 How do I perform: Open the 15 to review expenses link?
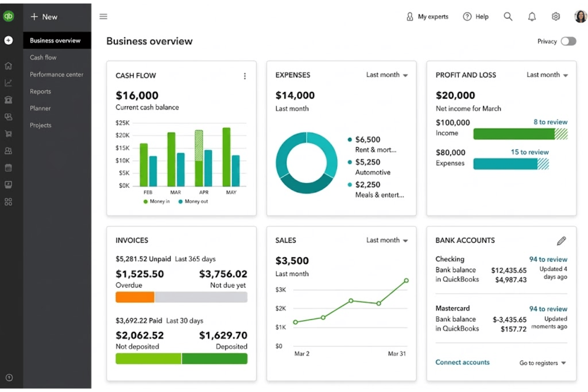tap(530, 152)
